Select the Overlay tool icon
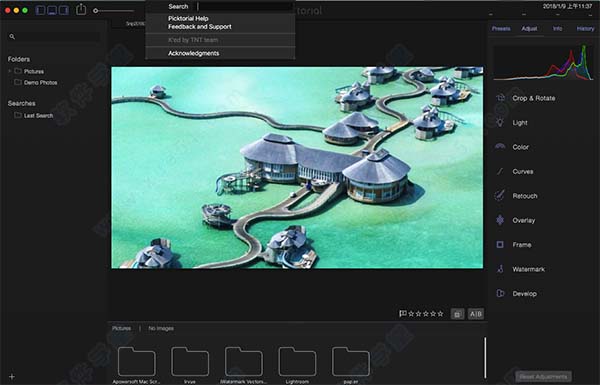 pyautogui.click(x=500, y=220)
